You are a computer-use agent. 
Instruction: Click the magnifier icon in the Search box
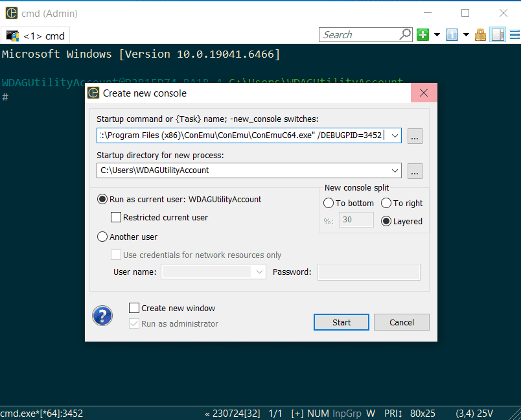point(405,34)
